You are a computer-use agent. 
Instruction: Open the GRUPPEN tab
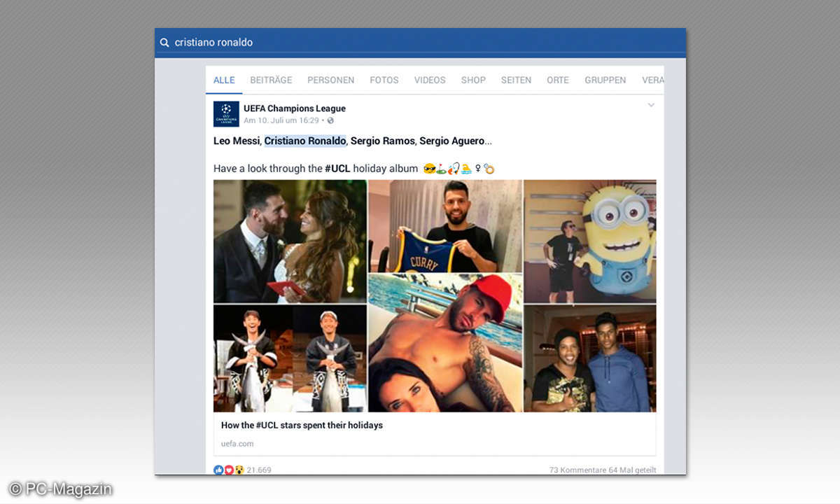click(605, 80)
